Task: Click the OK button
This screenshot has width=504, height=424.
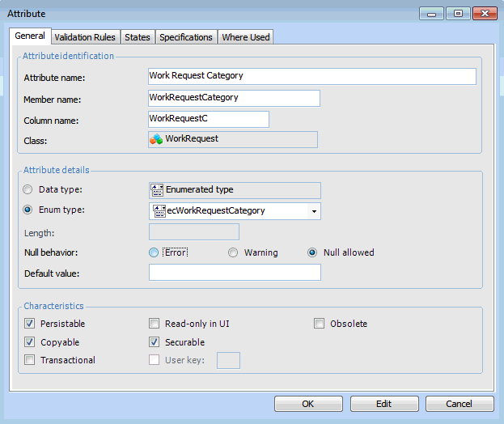Action: coord(308,404)
